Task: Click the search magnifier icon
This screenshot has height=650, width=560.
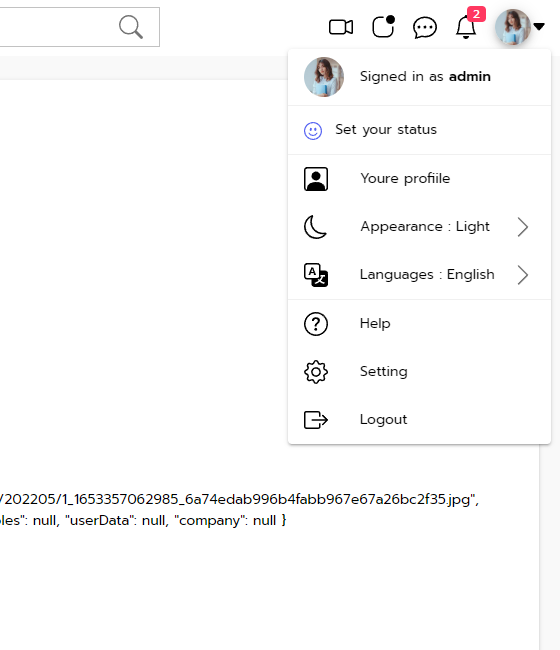Action: coord(131,27)
